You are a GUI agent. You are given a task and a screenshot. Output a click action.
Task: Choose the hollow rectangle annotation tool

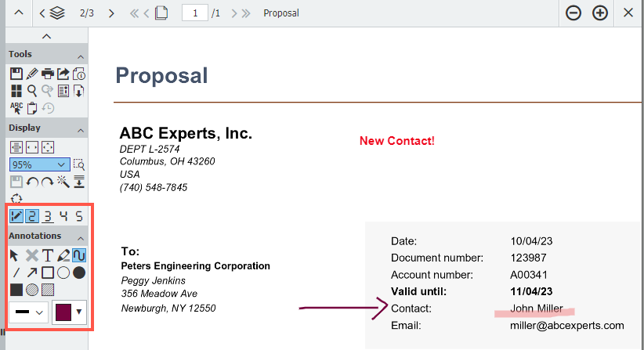pyautogui.click(x=48, y=272)
